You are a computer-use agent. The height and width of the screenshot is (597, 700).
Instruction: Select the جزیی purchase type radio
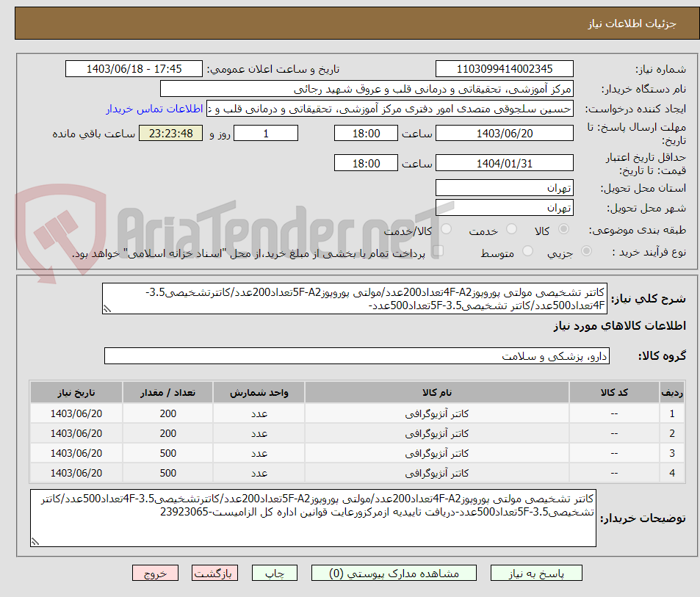tap(587, 251)
